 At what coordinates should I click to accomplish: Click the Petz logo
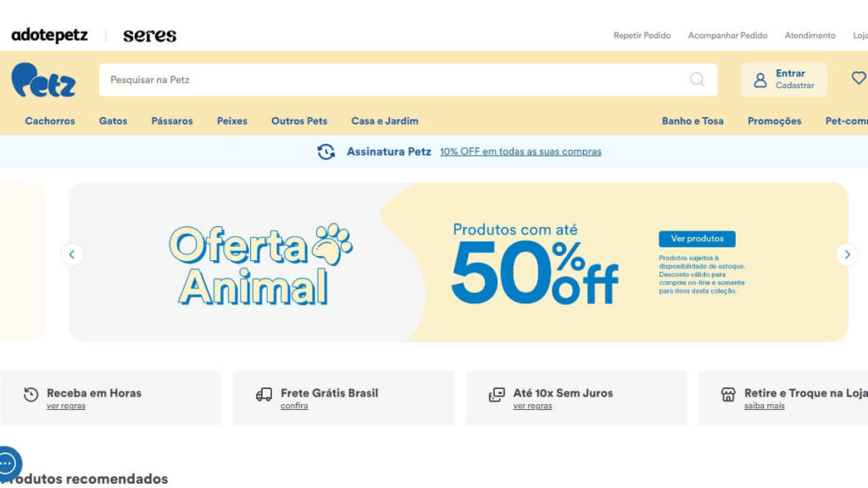pos(44,80)
